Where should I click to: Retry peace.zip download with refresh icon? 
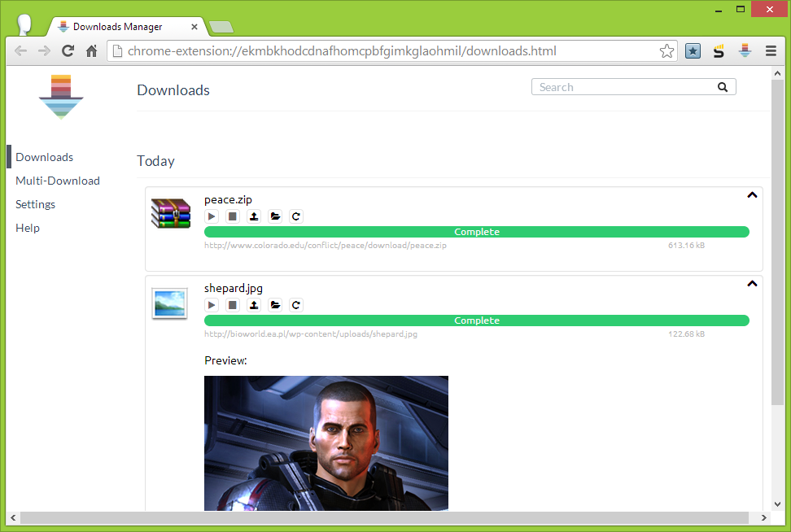(x=296, y=216)
